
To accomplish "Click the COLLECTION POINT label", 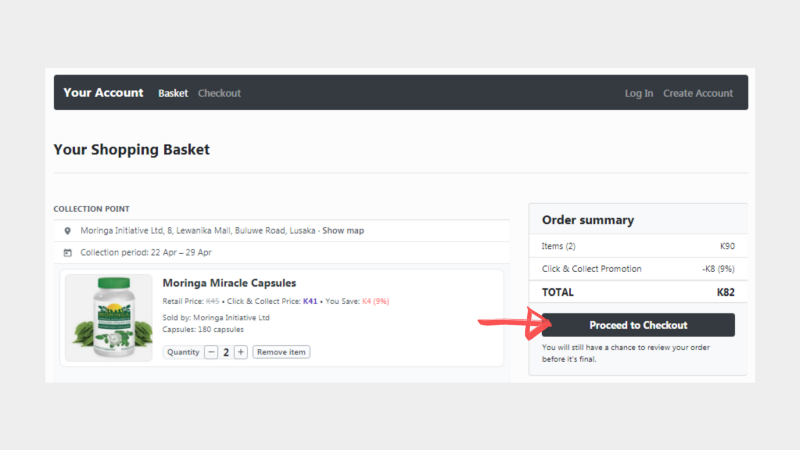I will pos(91,209).
